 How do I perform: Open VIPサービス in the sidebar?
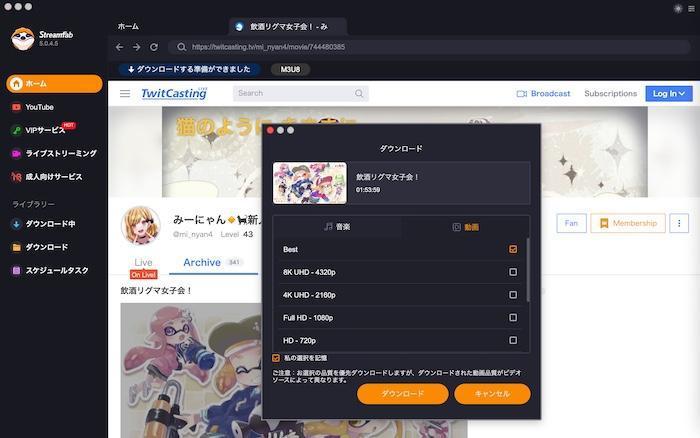[x=45, y=130]
